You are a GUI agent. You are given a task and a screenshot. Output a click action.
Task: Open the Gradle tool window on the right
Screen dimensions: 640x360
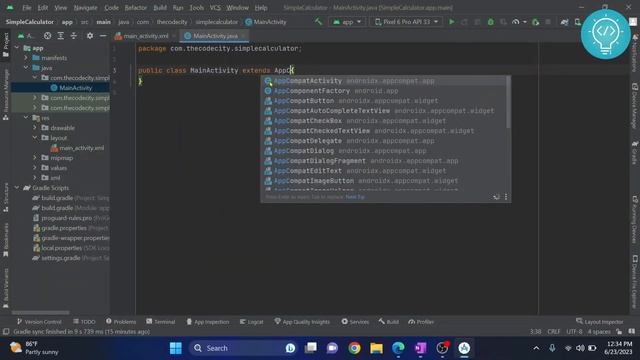[x=635, y=153]
